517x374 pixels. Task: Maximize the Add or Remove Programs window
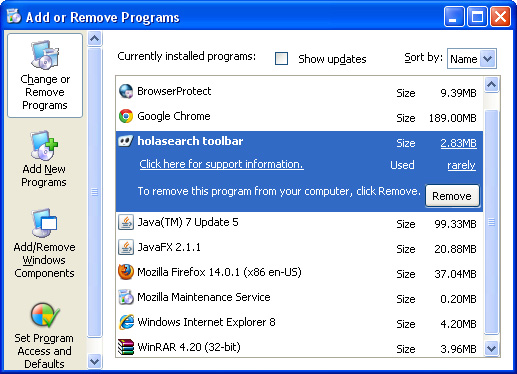point(477,16)
